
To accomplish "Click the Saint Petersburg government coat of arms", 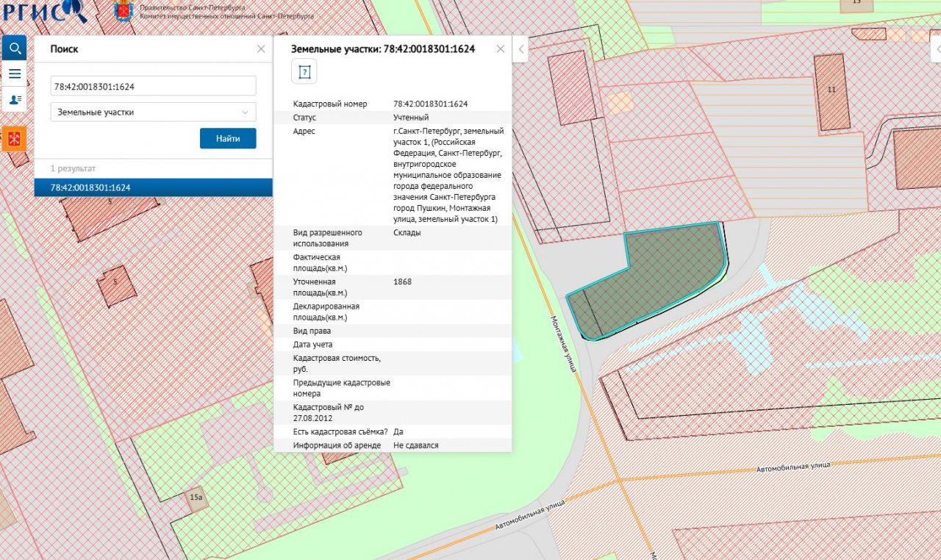I will click(124, 11).
